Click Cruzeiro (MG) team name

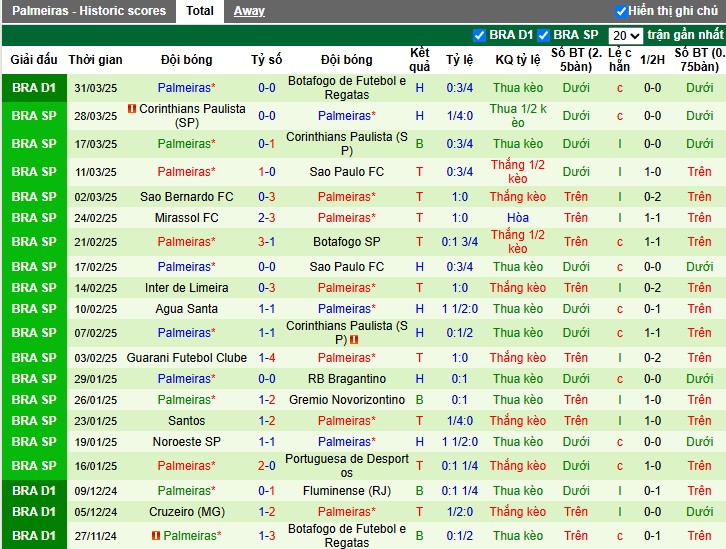tap(187, 512)
